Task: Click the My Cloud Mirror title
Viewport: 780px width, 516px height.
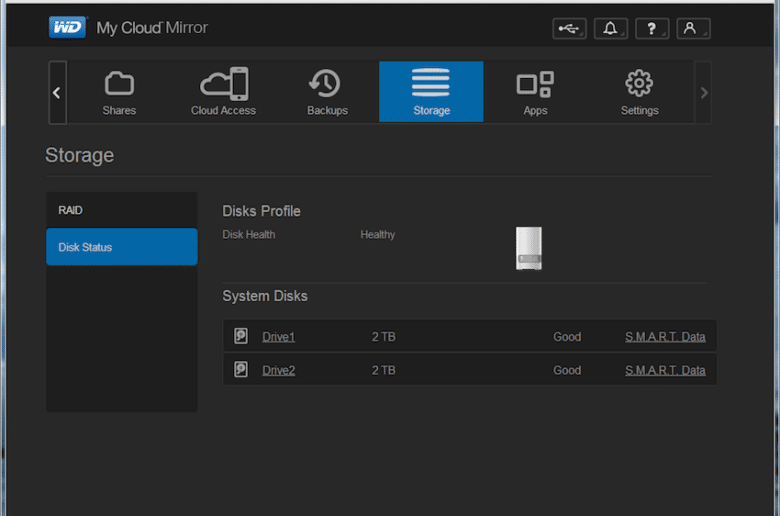Action: tap(152, 28)
